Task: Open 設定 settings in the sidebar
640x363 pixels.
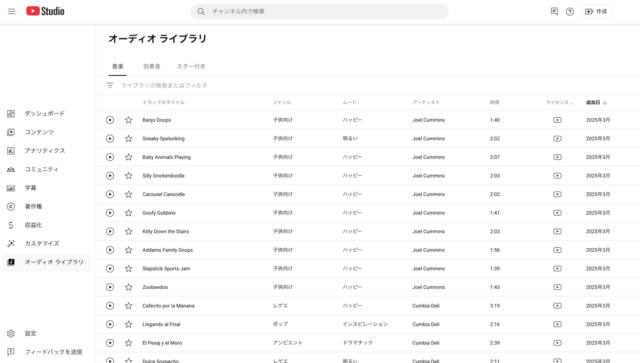Action: [x=46, y=333]
